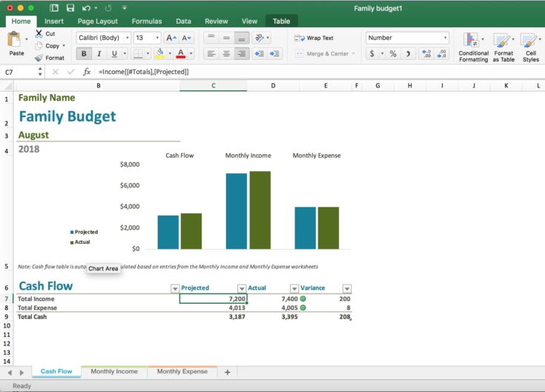545x392 pixels.
Task: Click the formula bar text
Action: tap(144, 72)
